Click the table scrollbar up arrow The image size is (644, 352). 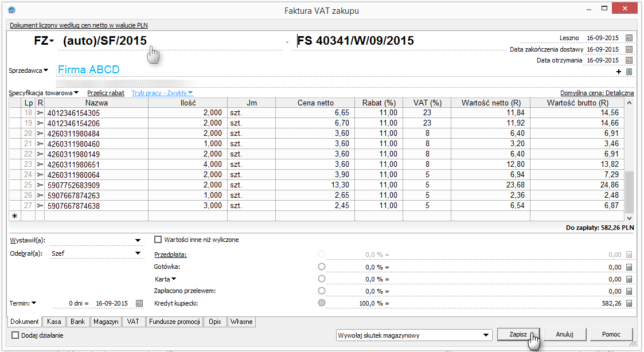click(629, 104)
